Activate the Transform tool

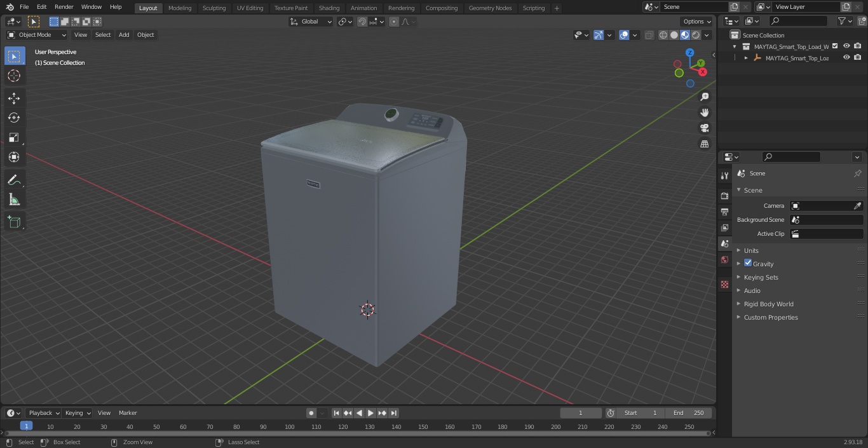14,157
